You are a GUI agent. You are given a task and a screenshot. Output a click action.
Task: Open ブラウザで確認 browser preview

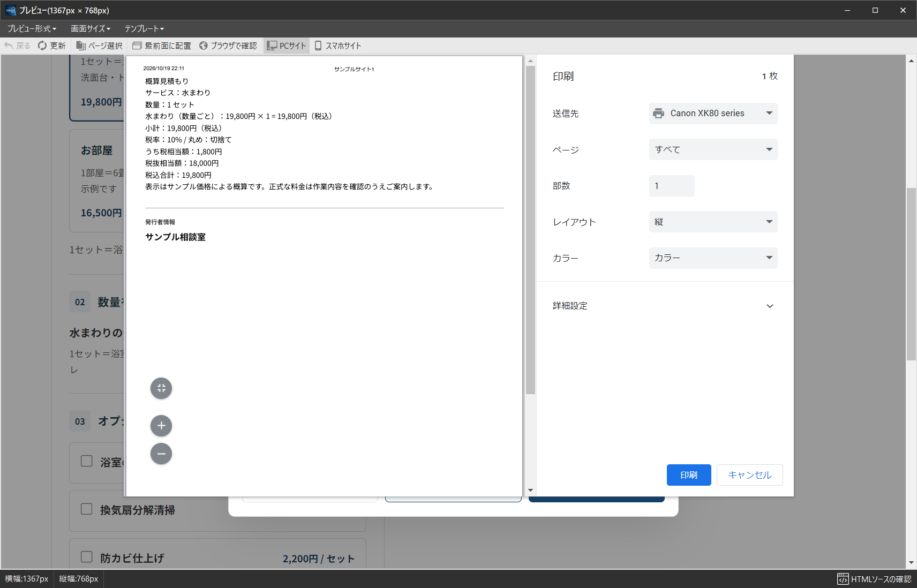tap(228, 46)
